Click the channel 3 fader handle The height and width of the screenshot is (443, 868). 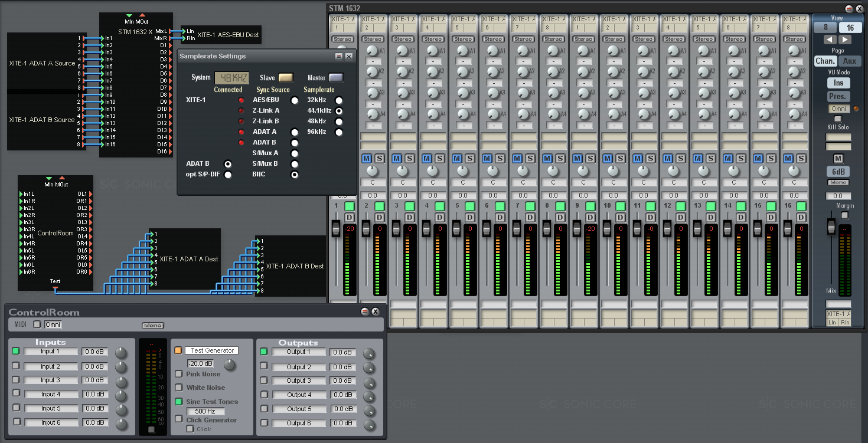[396, 228]
